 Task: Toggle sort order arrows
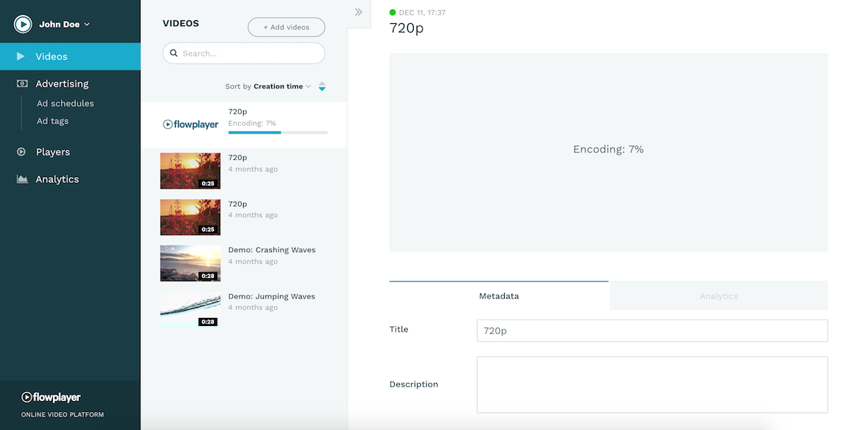click(x=322, y=87)
